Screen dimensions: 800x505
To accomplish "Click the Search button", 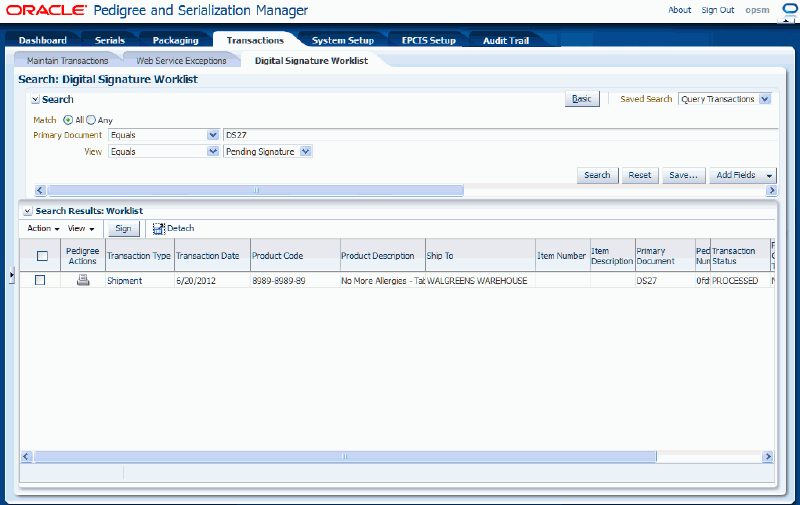I will 597,175.
